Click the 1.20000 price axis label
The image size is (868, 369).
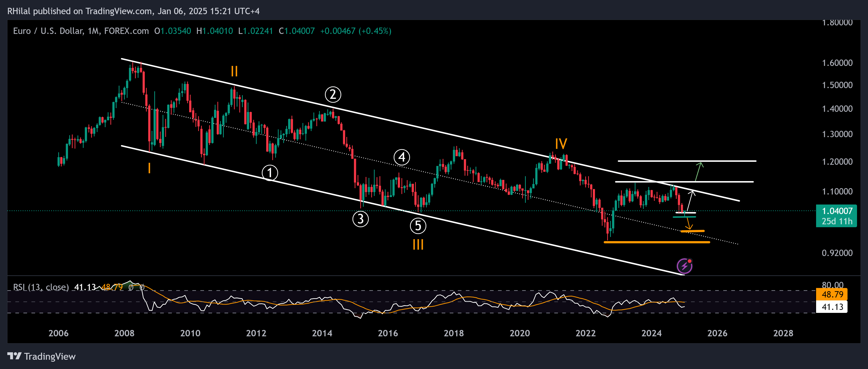pyautogui.click(x=837, y=162)
